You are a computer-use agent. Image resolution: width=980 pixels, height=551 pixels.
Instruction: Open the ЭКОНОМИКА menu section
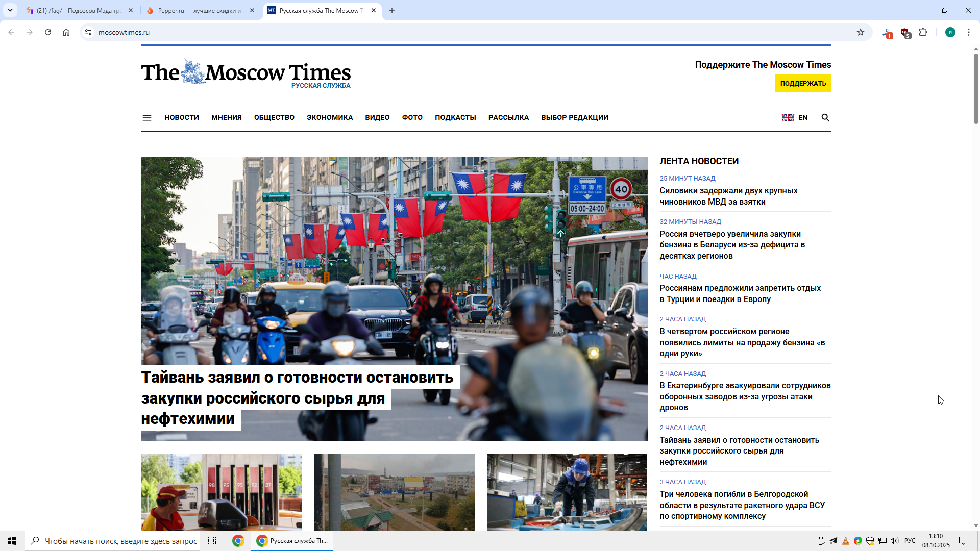tap(329, 118)
